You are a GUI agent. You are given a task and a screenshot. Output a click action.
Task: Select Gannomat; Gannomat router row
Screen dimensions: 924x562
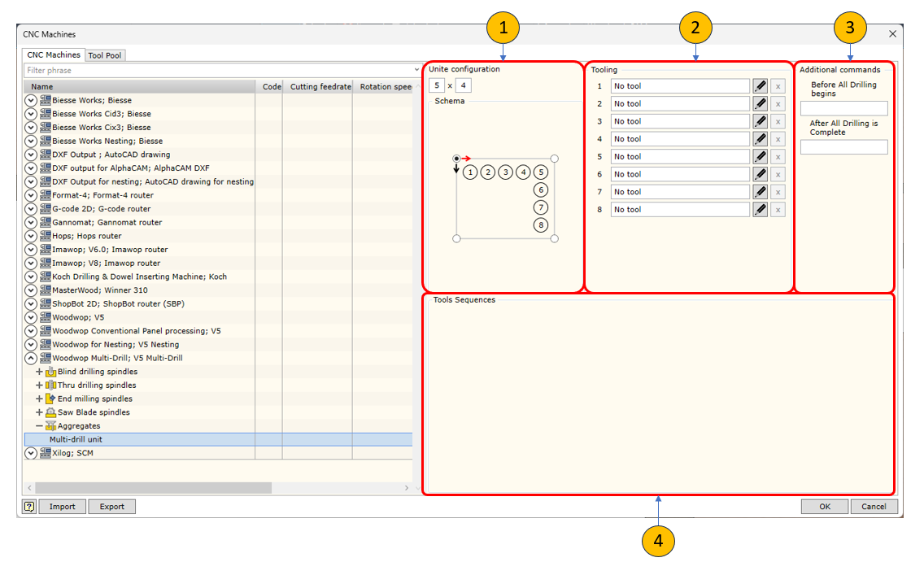218,223
